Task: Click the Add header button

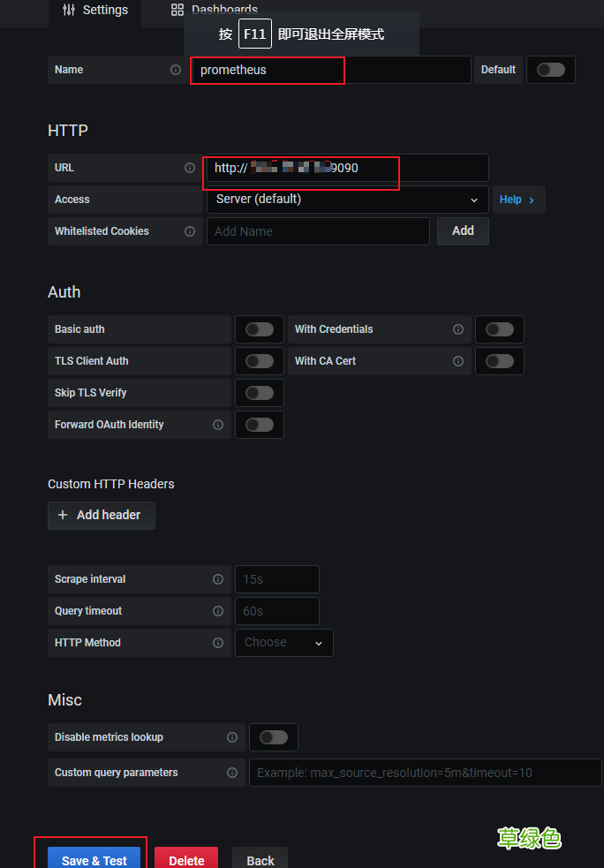Action: pos(101,515)
